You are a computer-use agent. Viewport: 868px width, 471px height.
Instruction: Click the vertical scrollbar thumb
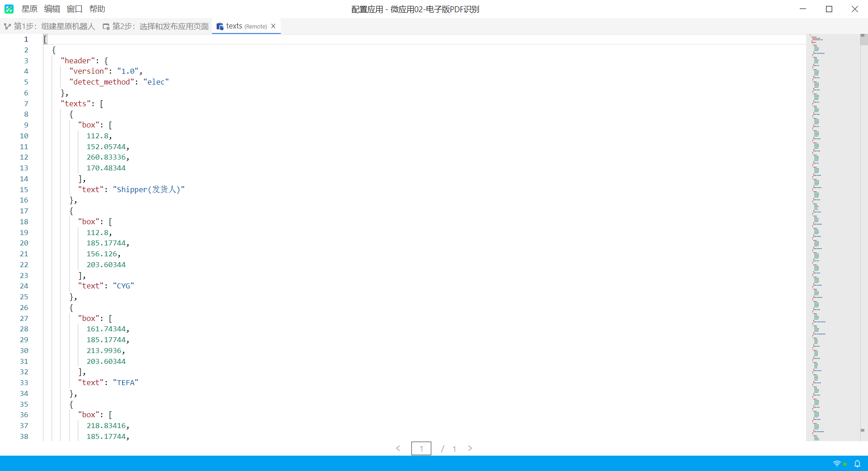863,40
